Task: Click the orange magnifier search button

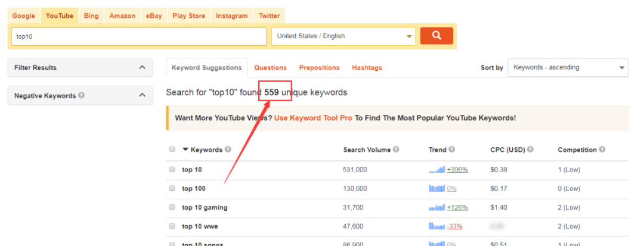Action: tap(436, 36)
